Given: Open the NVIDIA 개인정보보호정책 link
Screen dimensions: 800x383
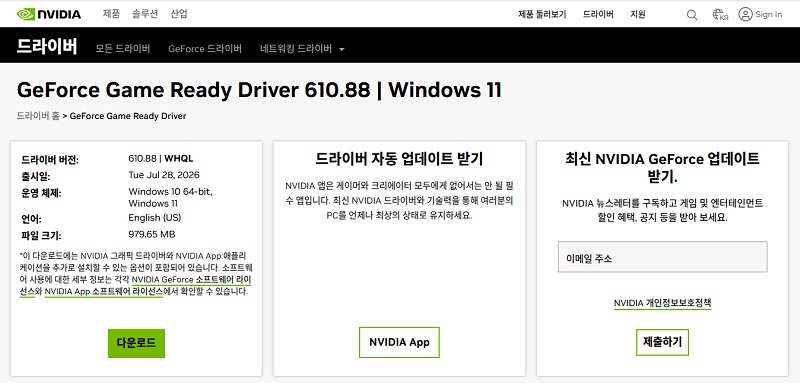Looking at the screenshot, I should pos(662,303).
